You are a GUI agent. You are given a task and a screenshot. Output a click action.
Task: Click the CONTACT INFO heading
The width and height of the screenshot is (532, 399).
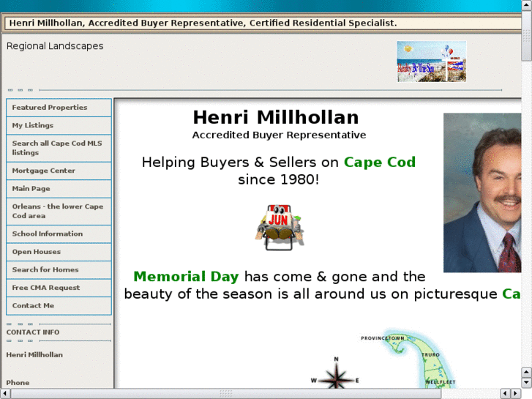(33, 332)
